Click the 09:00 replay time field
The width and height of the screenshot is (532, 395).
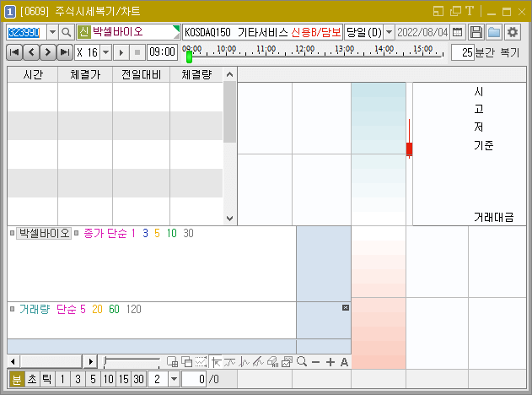tap(162, 52)
